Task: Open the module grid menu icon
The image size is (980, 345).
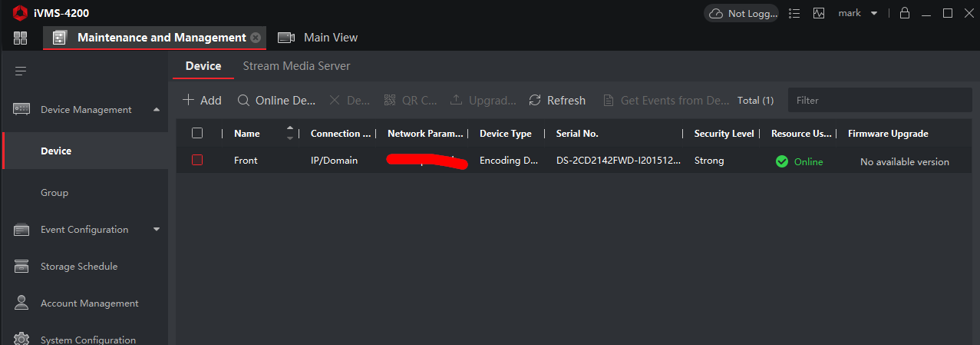Action: pos(20,38)
